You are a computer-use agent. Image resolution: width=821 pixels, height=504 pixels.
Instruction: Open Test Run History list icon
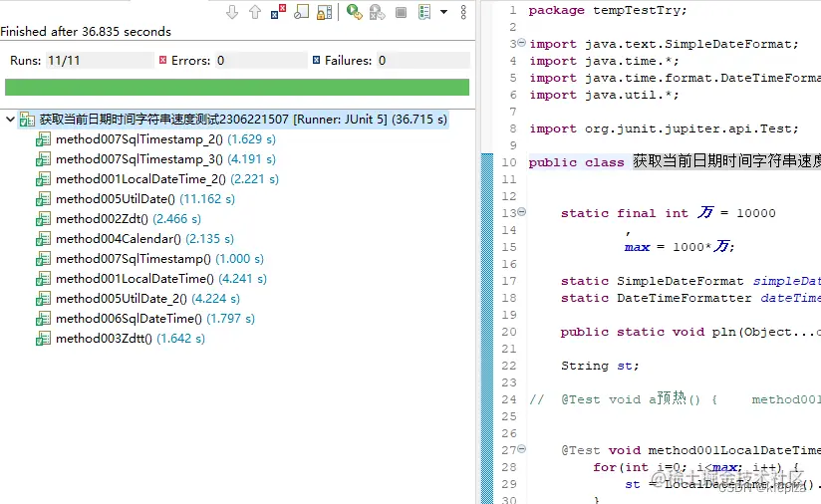click(424, 12)
